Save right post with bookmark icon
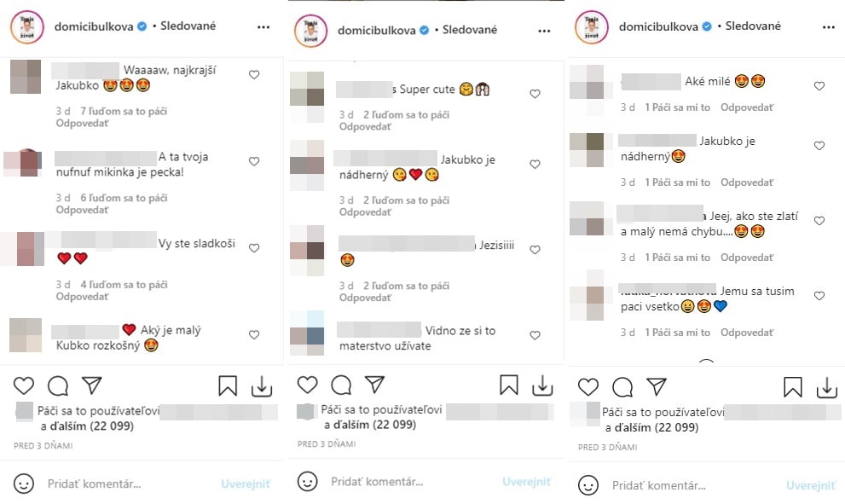 pos(793,387)
